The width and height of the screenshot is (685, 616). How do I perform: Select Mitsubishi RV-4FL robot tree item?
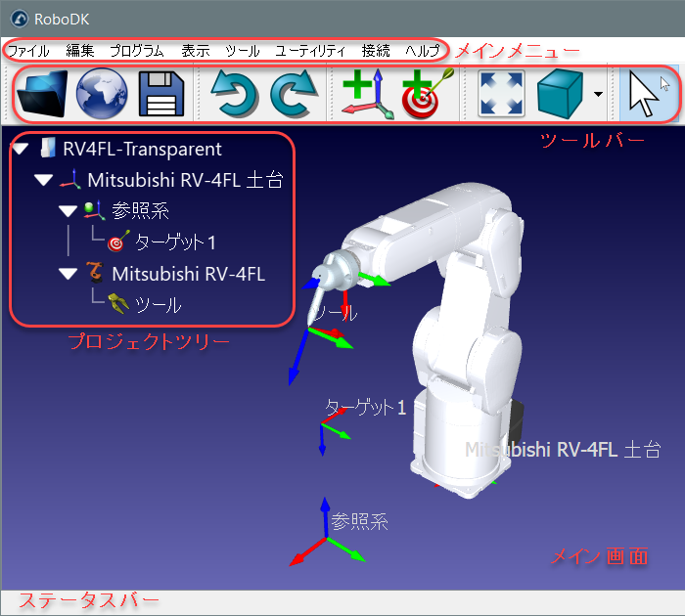(x=189, y=274)
